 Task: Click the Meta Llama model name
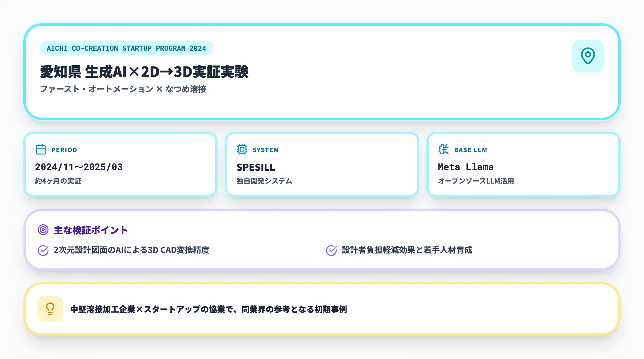[x=466, y=167]
